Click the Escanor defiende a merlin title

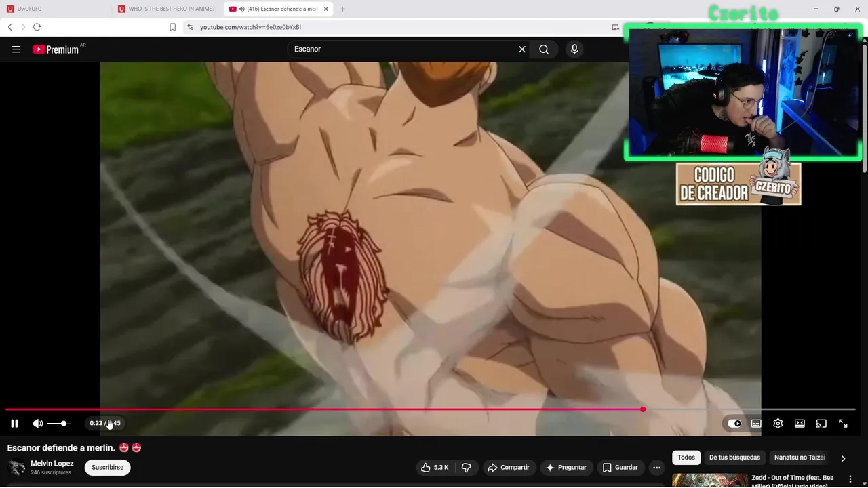click(x=61, y=448)
